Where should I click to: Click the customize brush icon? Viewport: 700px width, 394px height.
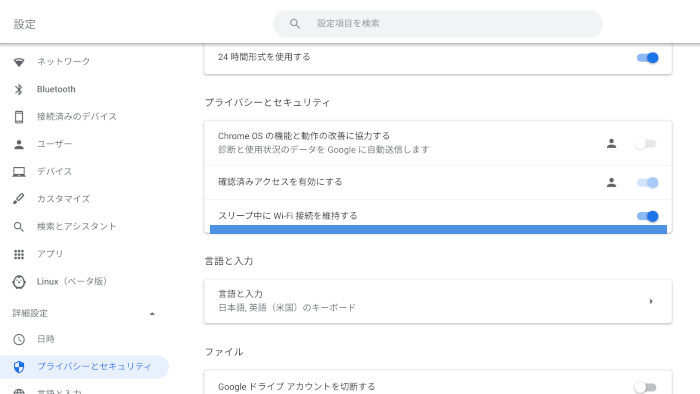point(19,199)
